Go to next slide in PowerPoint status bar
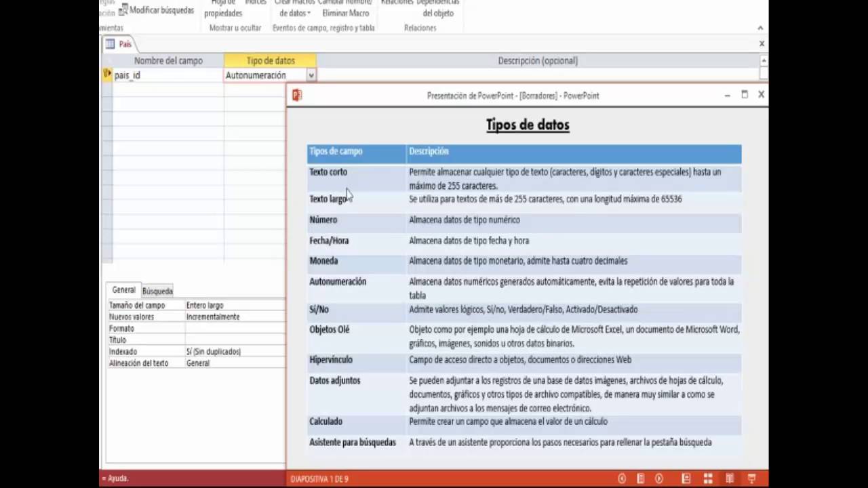Image resolution: width=868 pixels, height=488 pixels. 659,479
